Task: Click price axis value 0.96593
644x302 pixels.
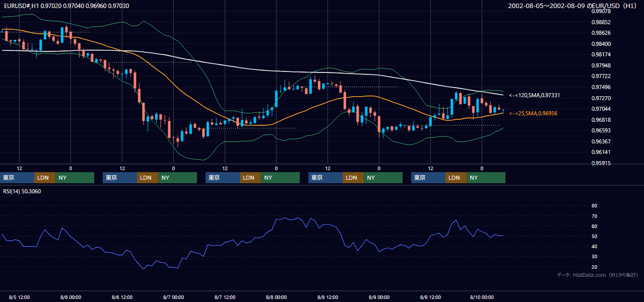Action: click(x=601, y=130)
